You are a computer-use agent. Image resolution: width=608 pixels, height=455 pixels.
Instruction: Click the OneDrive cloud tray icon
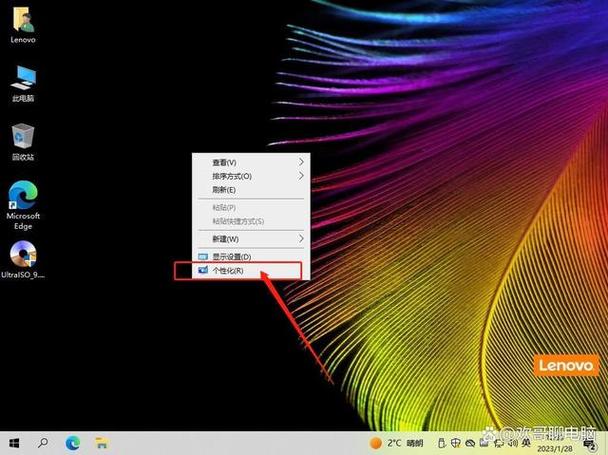point(470,443)
